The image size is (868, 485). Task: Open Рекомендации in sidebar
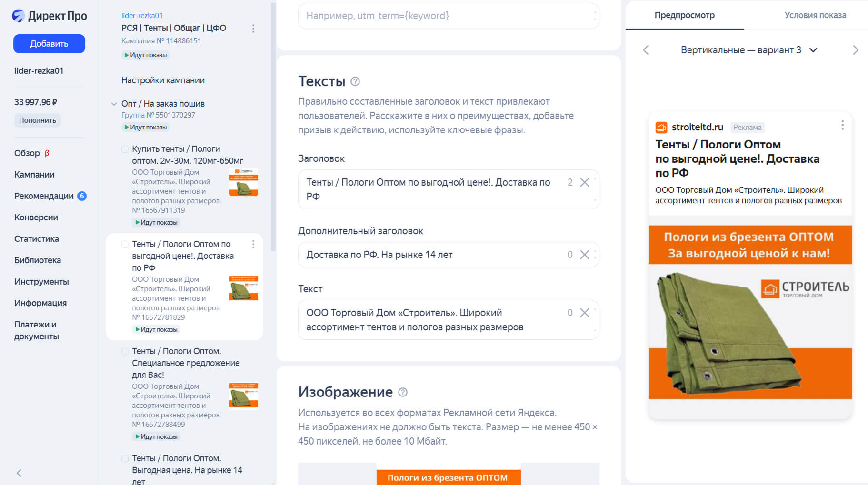(x=44, y=196)
